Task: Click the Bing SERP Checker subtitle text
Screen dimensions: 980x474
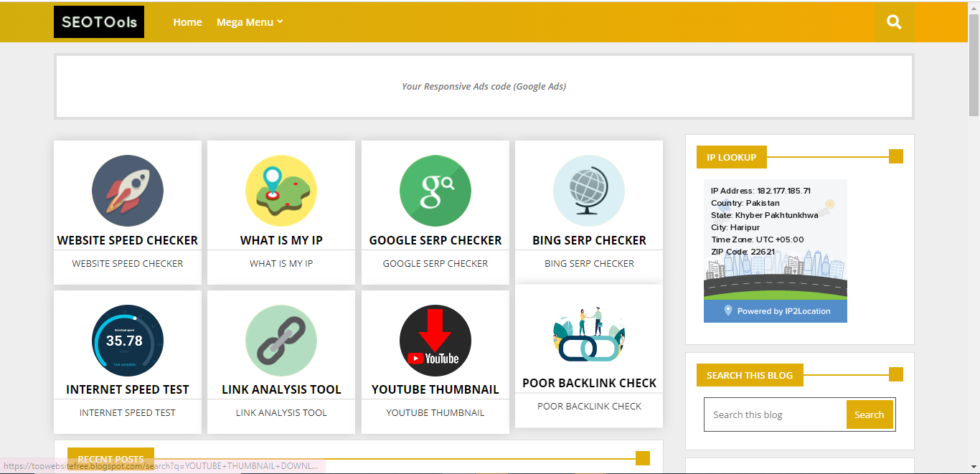Action: click(x=589, y=263)
